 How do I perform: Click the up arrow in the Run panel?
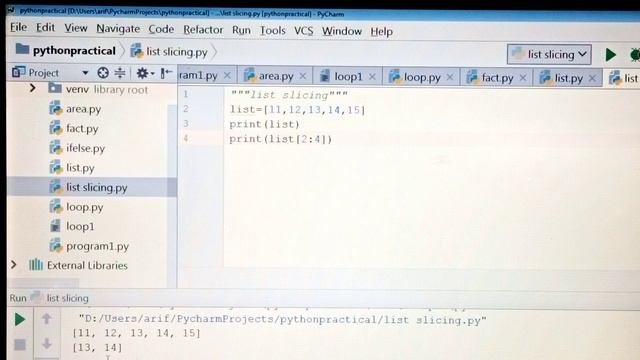click(x=47, y=318)
